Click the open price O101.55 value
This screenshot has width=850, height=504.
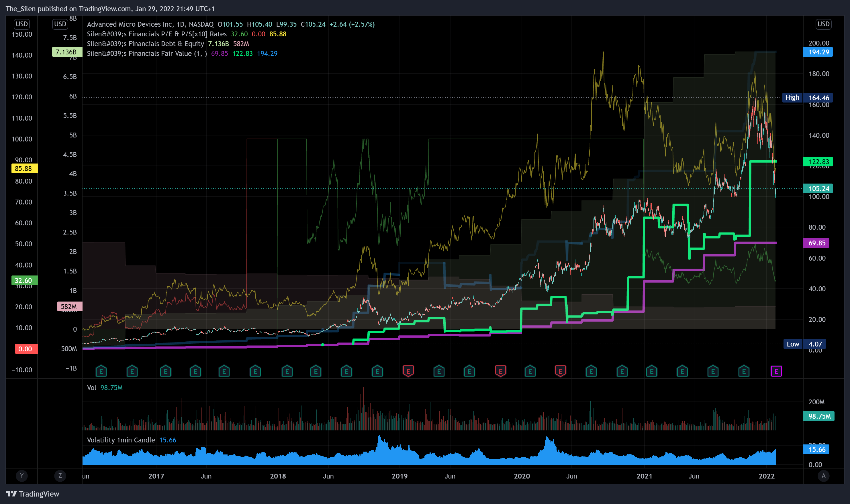coord(230,24)
